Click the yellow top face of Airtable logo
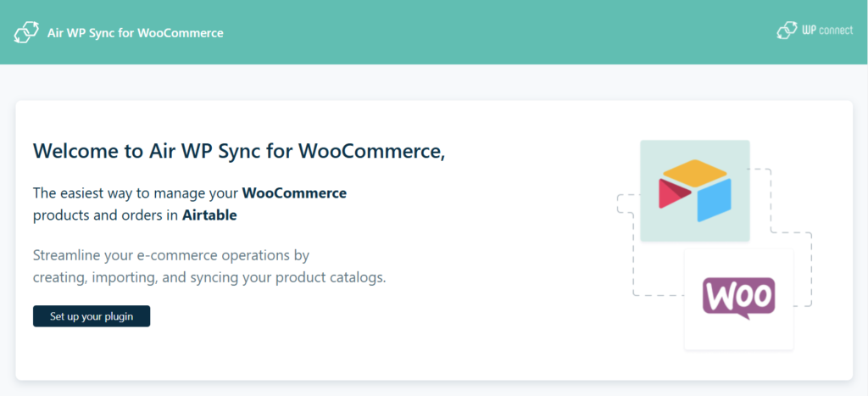 coord(695,171)
